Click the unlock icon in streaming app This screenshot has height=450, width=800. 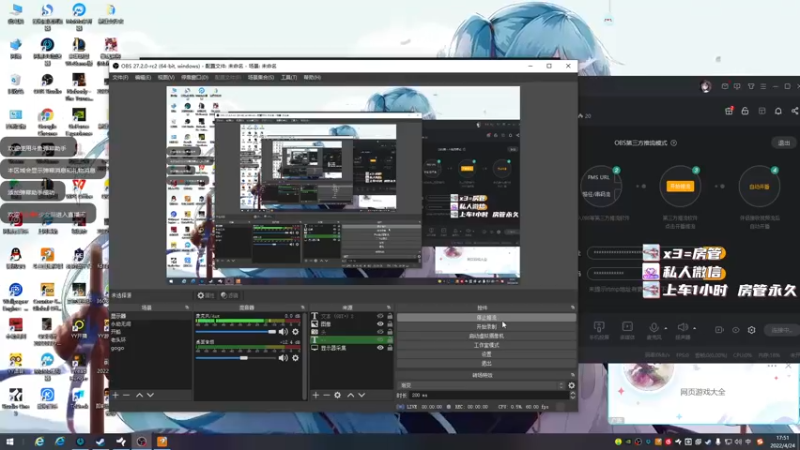(745, 111)
